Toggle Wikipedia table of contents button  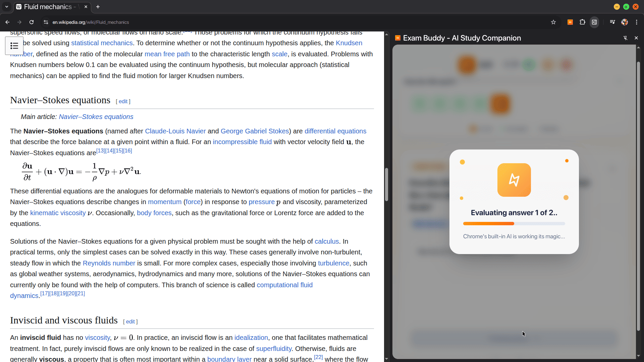[14, 46]
